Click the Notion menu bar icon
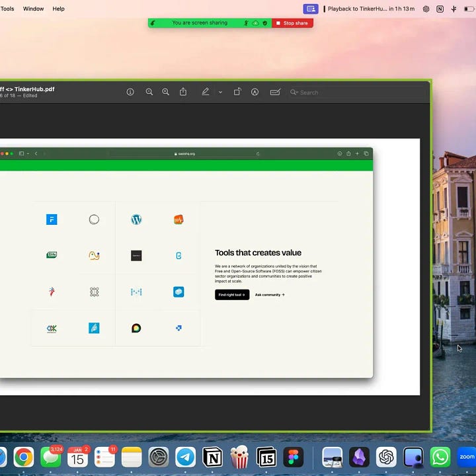This screenshot has width=476, height=476. pyautogui.click(x=440, y=9)
